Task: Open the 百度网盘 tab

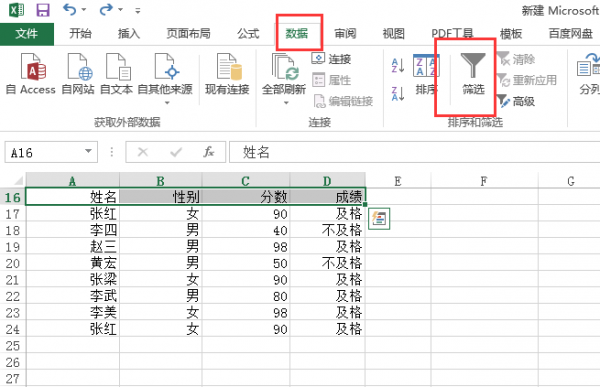Action: click(571, 34)
